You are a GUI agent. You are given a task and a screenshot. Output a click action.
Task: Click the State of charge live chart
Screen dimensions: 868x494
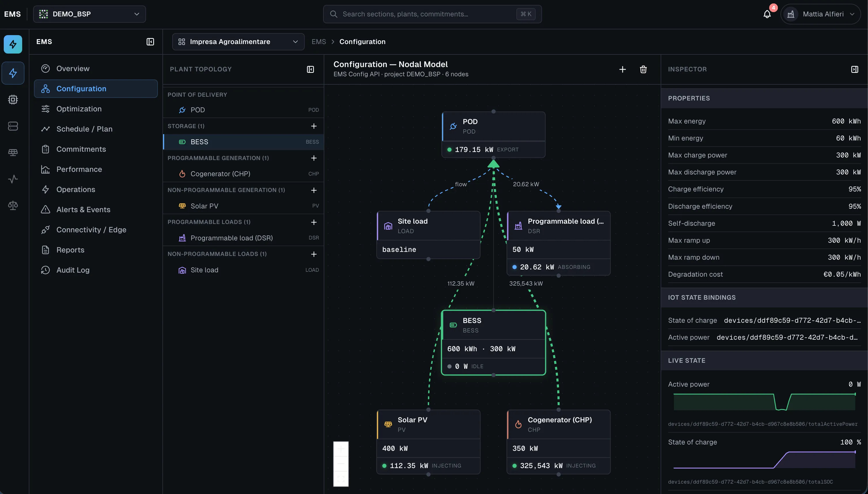pos(764,460)
